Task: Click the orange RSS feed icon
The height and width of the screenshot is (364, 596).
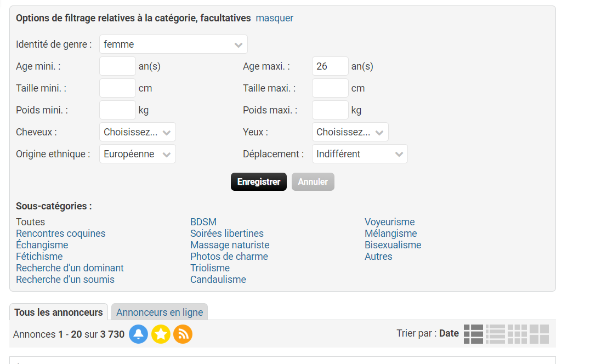Action: tap(183, 334)
